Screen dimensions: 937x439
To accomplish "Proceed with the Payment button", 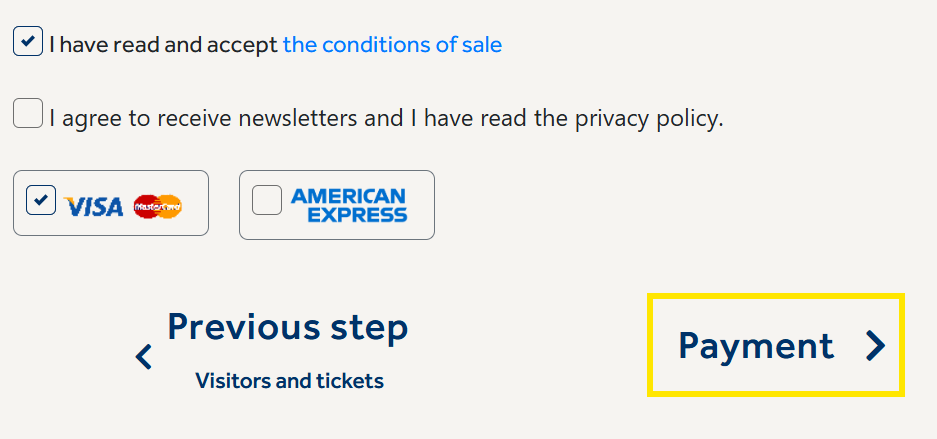I will tap(776, 345).
